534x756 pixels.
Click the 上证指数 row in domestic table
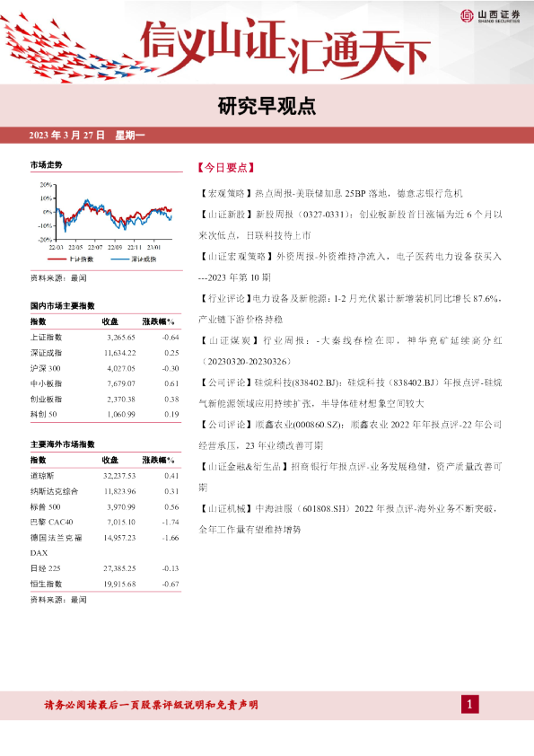(105, 338)
